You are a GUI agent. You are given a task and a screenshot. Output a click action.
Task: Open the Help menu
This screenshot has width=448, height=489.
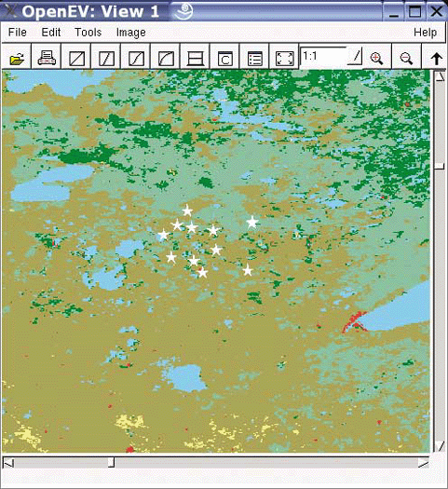click(426, 32)
